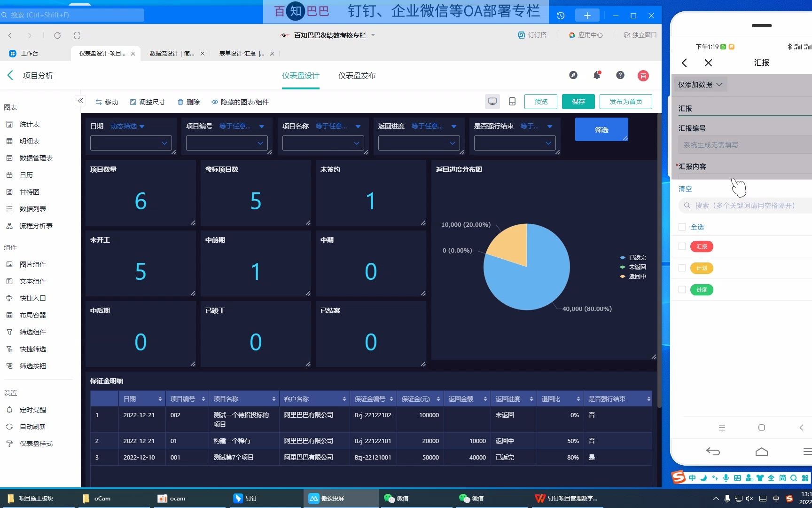Pick the 日历 calendar chart
This screenshot has height=508, width=812.
click(26, 175)
